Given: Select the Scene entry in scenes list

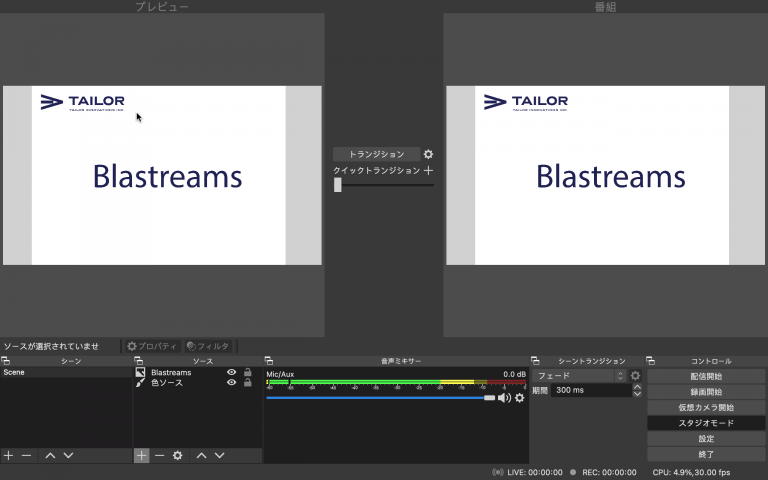Looking at the screenshot, I should pyautogui.click(x=66, y=372).
